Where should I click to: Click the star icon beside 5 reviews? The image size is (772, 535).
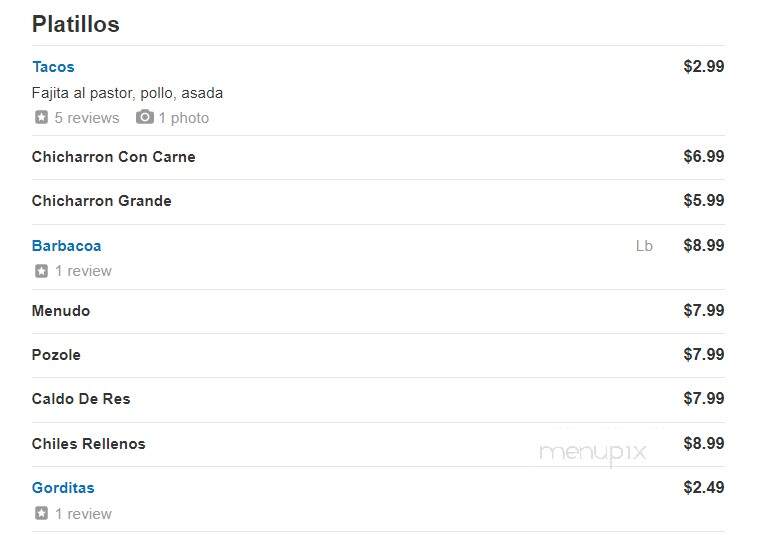click(x=41, y=117)
